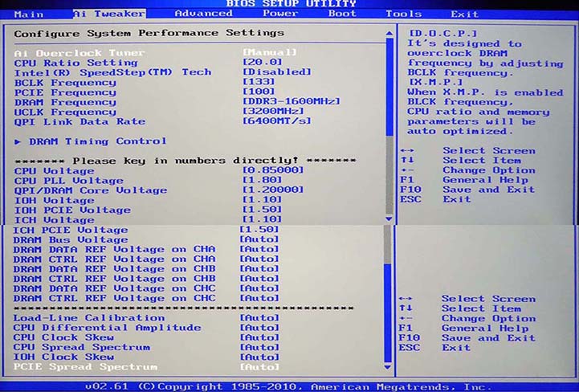579x392 pixels.
Task: Change the DRAM Frequency DDR3-1600MHz value
Action: [291, 102]
